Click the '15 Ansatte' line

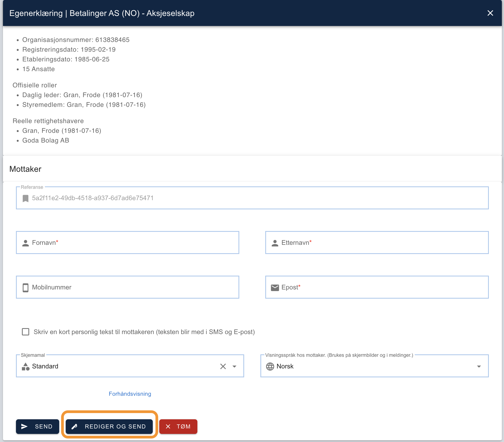tap(39, 69)
